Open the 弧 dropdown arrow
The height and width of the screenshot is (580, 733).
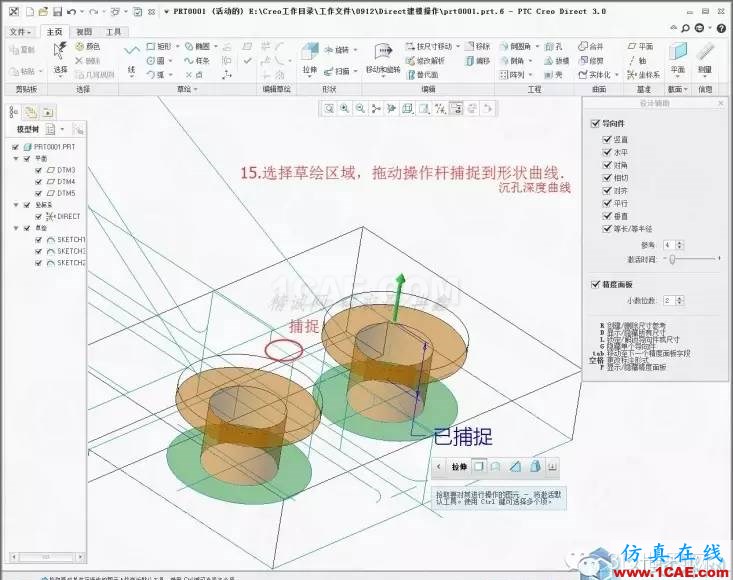(170, 75)
